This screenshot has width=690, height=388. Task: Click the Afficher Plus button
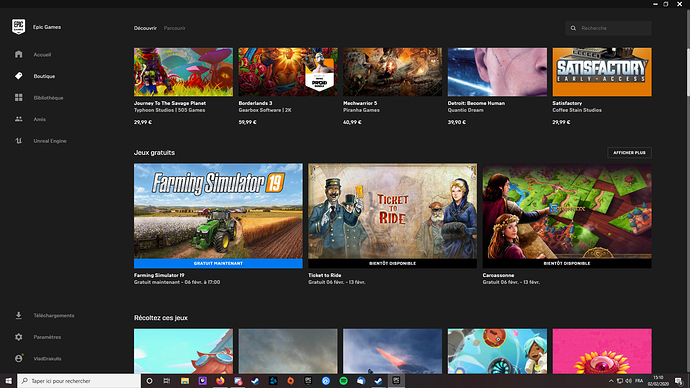click(629, 153)
